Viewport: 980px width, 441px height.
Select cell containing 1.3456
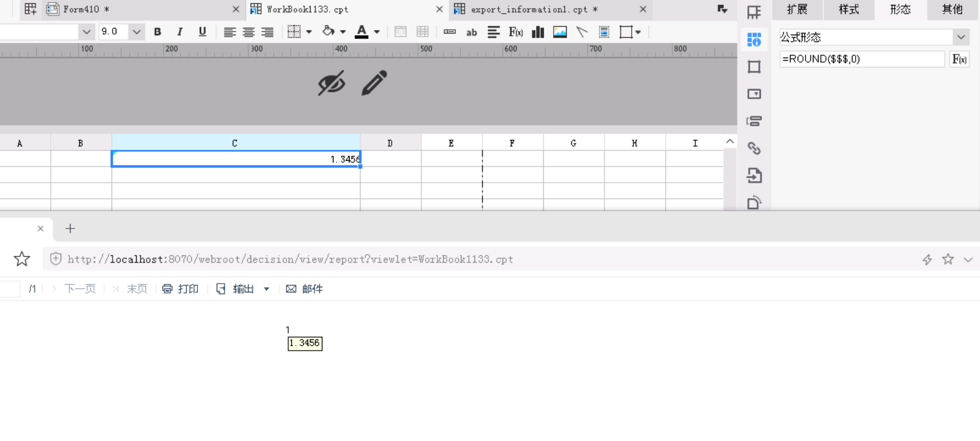pos(236,159)
